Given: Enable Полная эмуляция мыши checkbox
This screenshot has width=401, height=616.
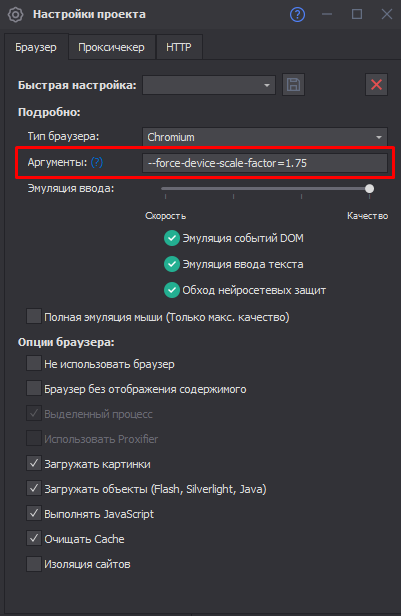Looking at the screenshot, I should [x=34, y=316].
